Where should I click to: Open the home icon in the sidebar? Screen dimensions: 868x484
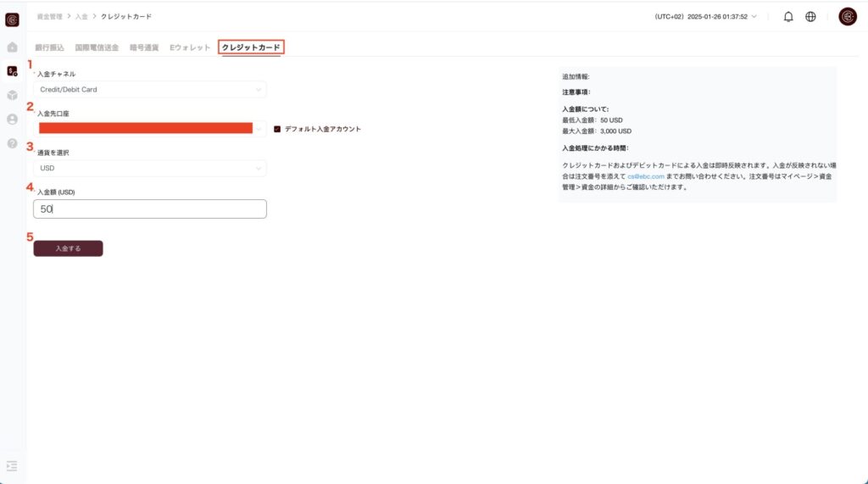pyautogui.click(x=12, y=47)
